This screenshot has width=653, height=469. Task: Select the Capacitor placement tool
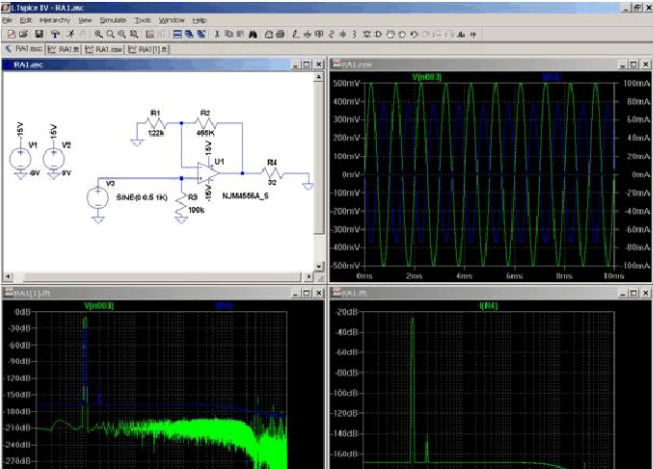[341, 33]
